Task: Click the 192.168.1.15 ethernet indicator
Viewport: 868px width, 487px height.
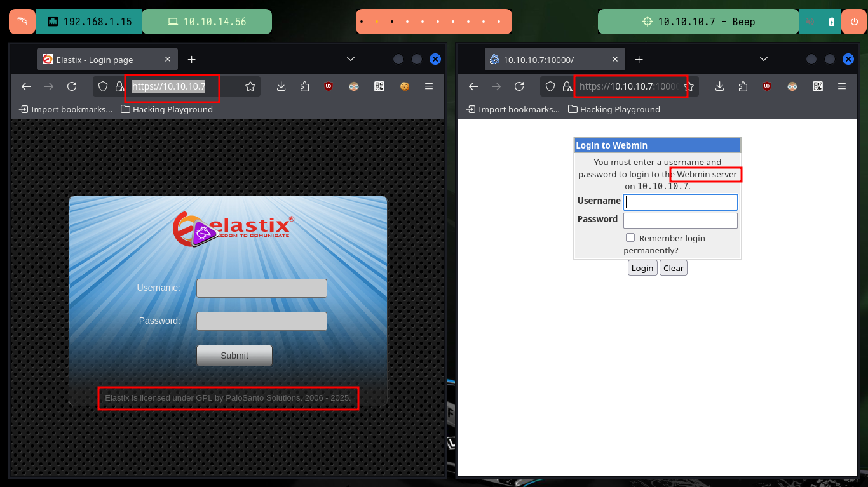Action: coord(89,22)
